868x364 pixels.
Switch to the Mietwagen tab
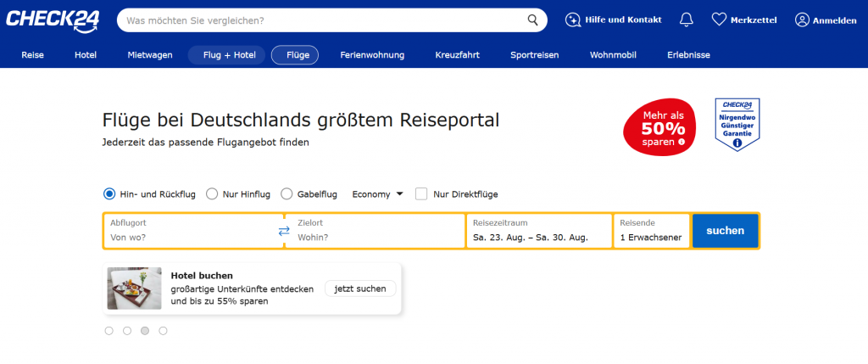pos(149,55)
